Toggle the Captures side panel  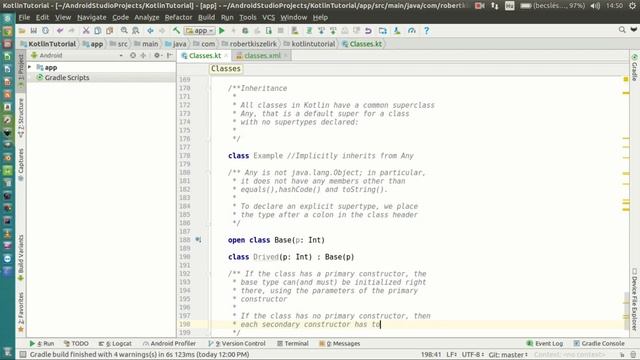(x=21, y=164)
